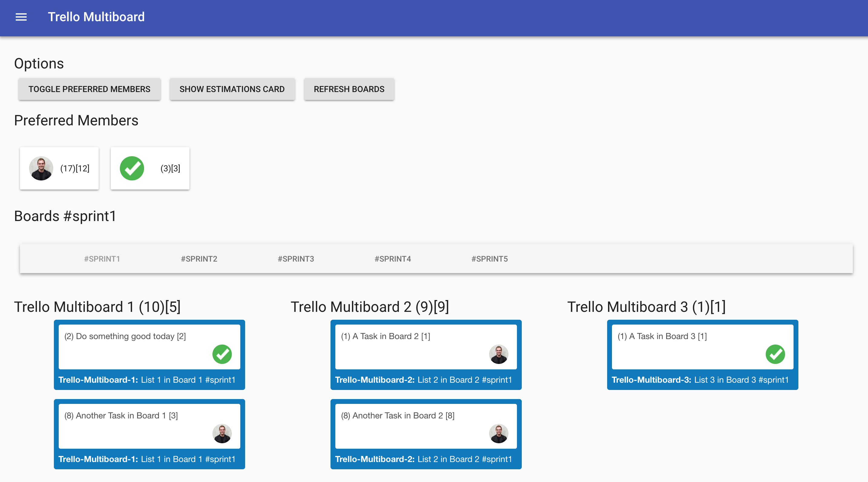Viewport: 868px width, 482px height.
Task: Switch to the #SPRINT1 tab
Action: click(102, 259)
